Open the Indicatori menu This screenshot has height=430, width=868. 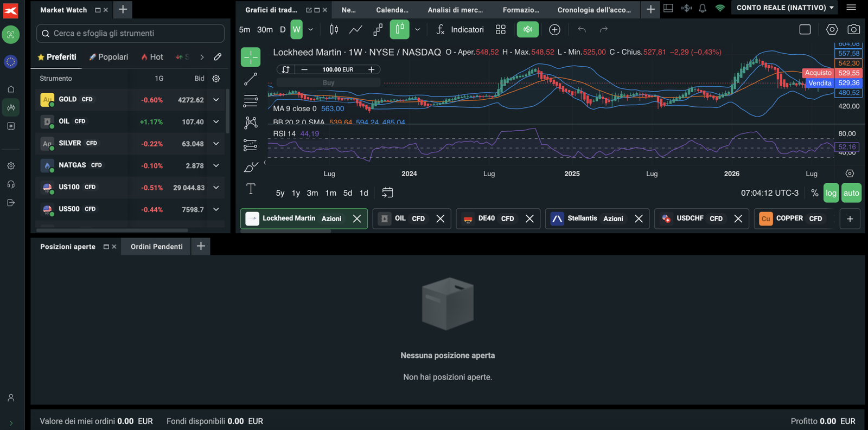[460, 30]
